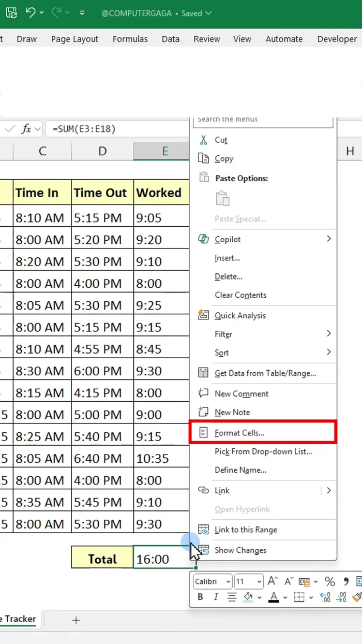Add a new sheet with plus icon
Image resolution: width=362 pixels, height=644 pixels.
pyautogui.click(x=76, y=620)
